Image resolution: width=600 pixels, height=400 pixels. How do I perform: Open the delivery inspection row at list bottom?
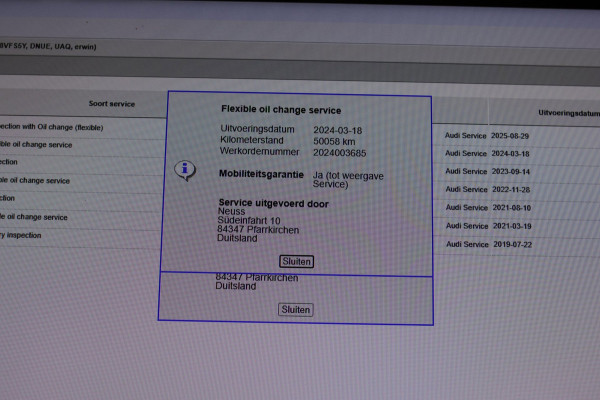tap(20, 235)
